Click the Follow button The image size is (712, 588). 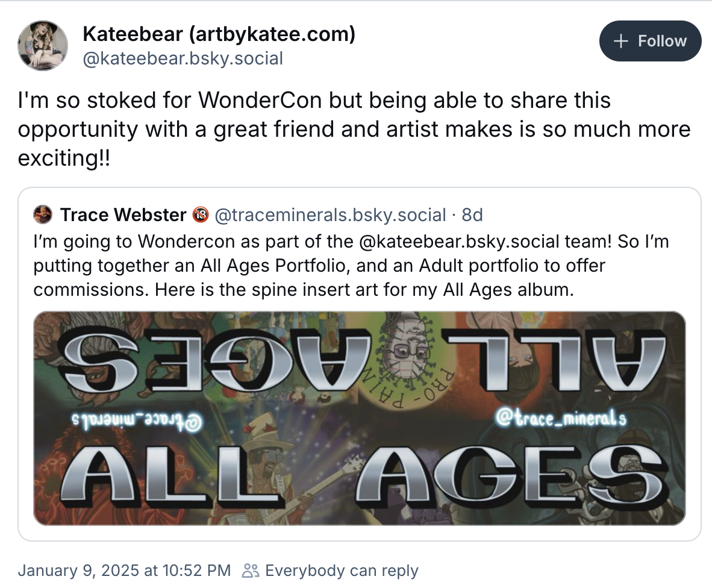coord(651,41)
